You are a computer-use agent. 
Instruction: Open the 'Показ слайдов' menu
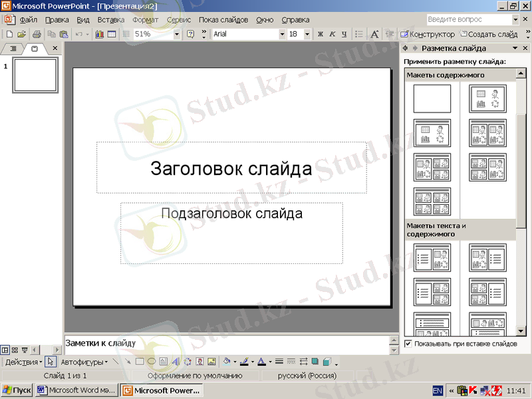pos(223,20)
